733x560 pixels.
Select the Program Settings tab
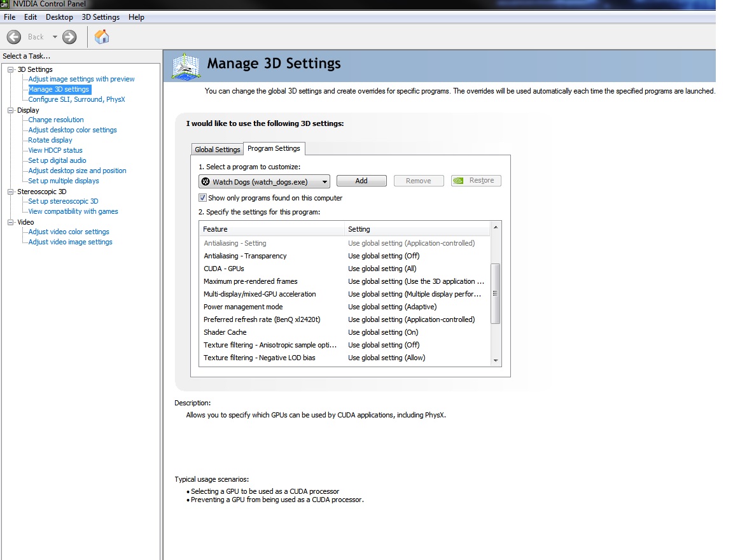pos(274,148)
